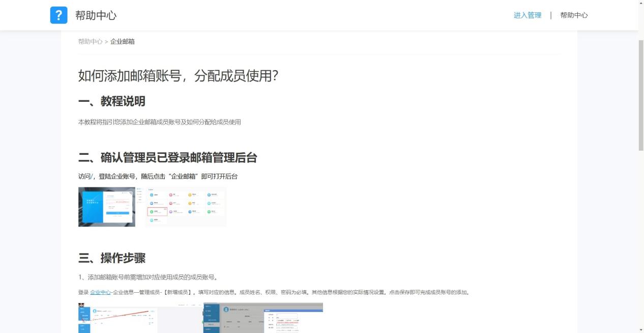Image resolution: width=644 pixels, height=333 pixels.
Task: Open the login page screenshot thumbnail
Action: point(107,207)
